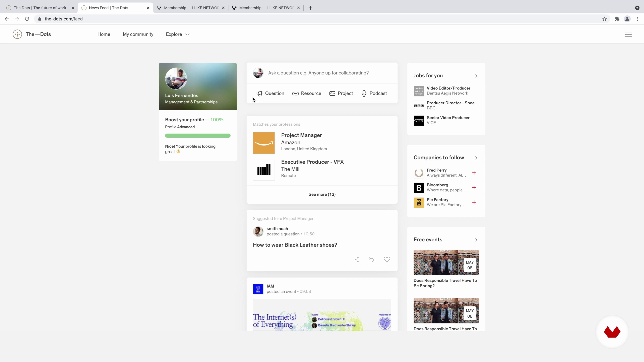Click The Mill company logo
Image resolution: width=644 pixels, height=362 pixels.
[x=264, y=170]
